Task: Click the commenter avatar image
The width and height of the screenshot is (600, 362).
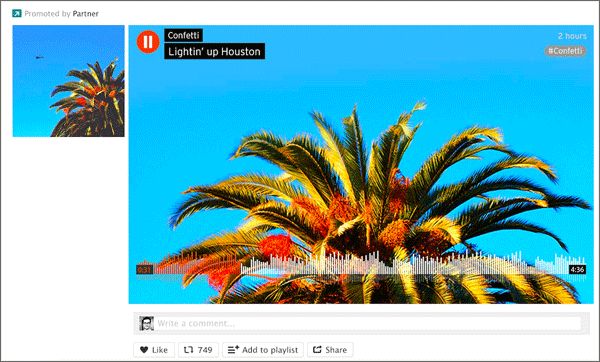Action: [146, 323]
